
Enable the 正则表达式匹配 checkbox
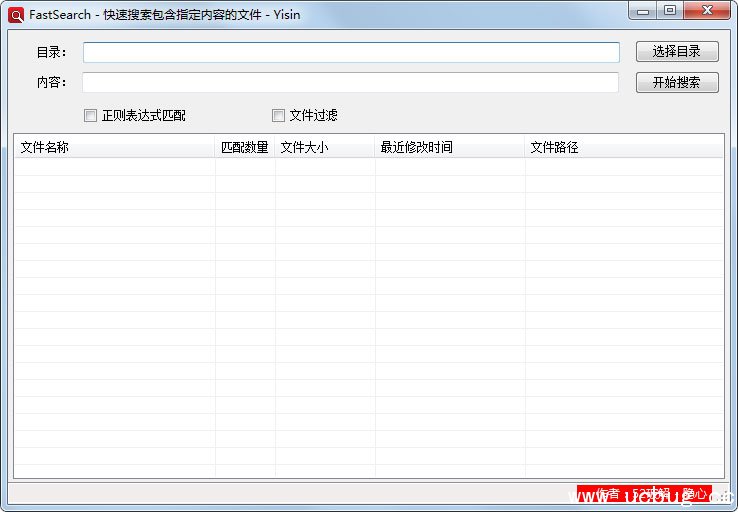pos(91,115)
